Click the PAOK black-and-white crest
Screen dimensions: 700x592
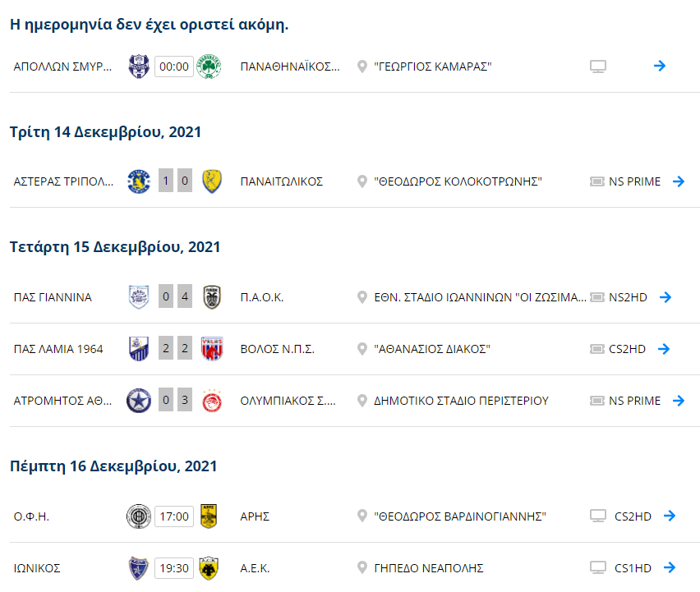[212, 297]
